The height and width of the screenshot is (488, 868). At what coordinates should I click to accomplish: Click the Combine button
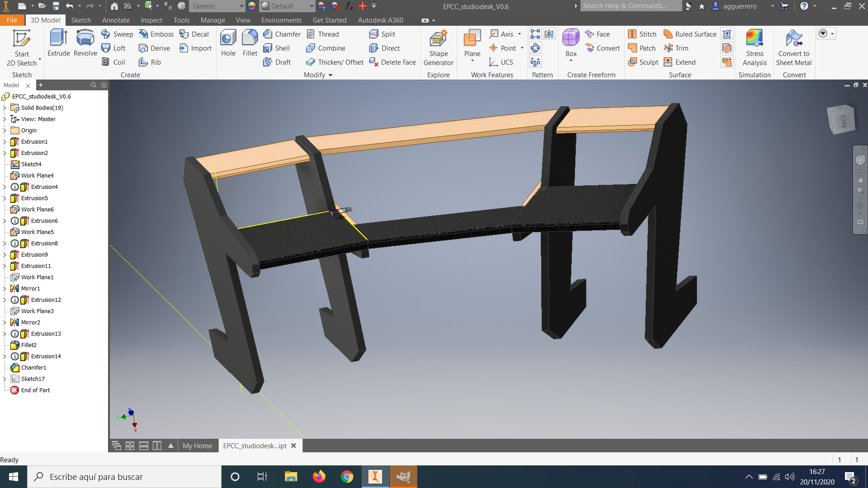point(326,48)
